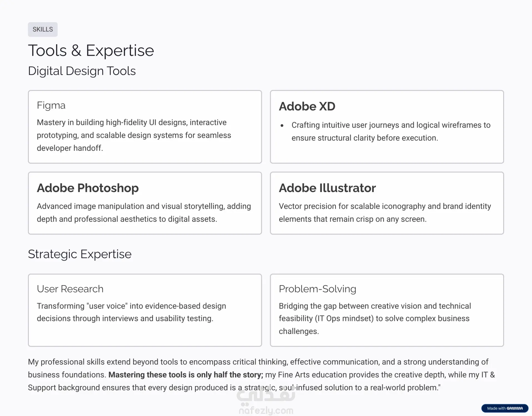Screen dimensions: 532x416
Task: Click the Problem-Solving card heading
Action: pyautogui.click(x=317, y=289)
